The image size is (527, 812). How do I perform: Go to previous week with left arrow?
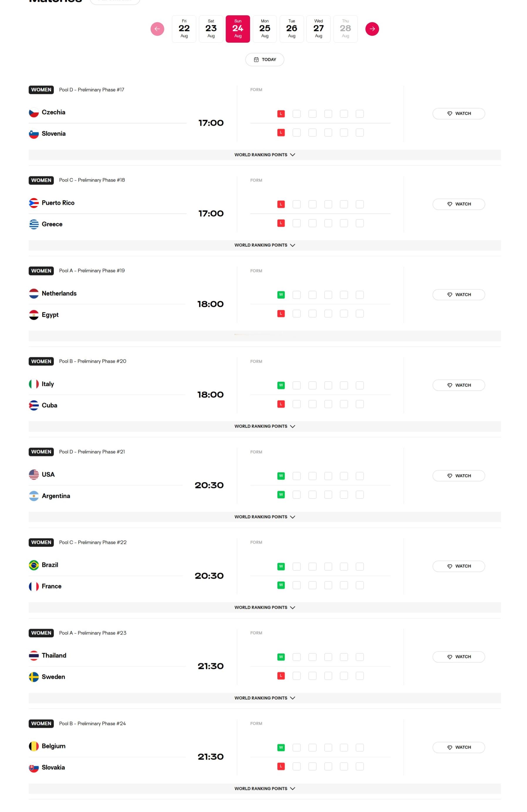157,29
